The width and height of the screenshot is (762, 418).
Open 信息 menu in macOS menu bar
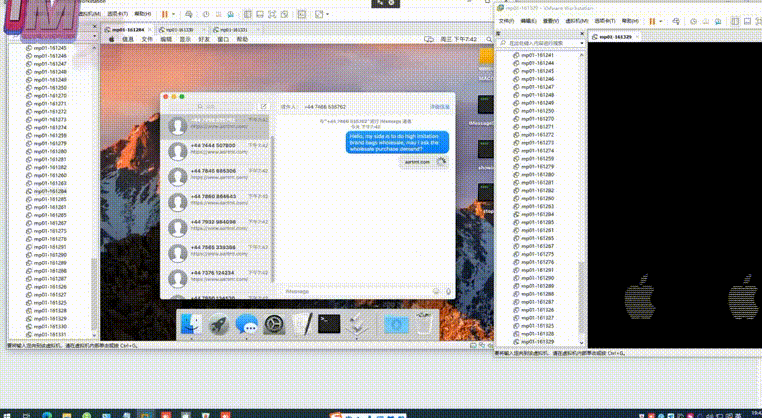click(x=128, y=39)
